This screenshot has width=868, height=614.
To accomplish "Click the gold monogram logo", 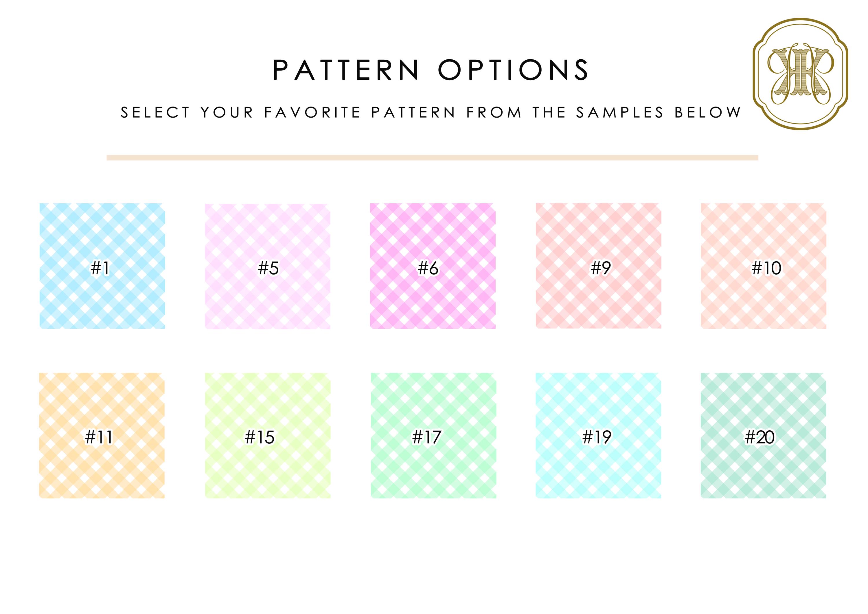I will pyautogui.click(x=800, y=74).
